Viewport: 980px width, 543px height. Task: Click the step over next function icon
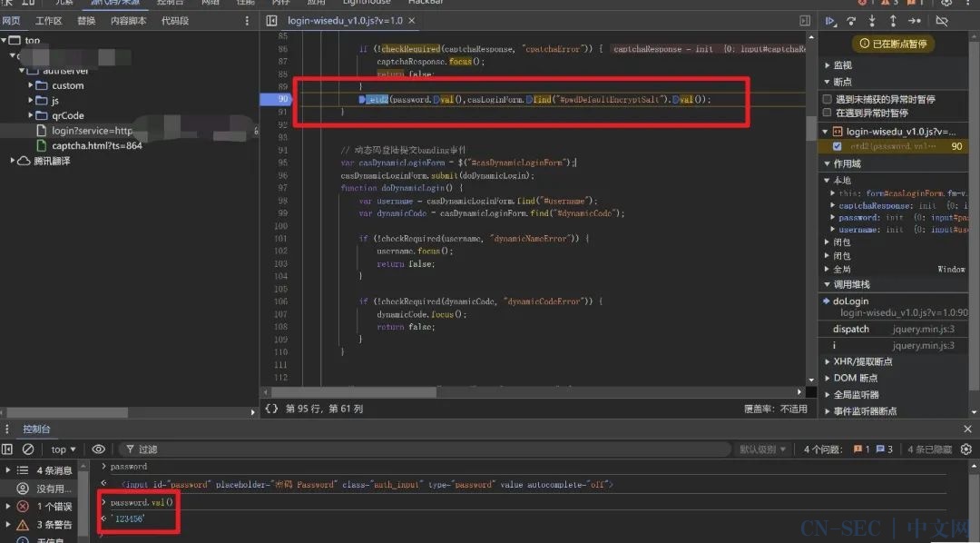[x=851, y=21]
